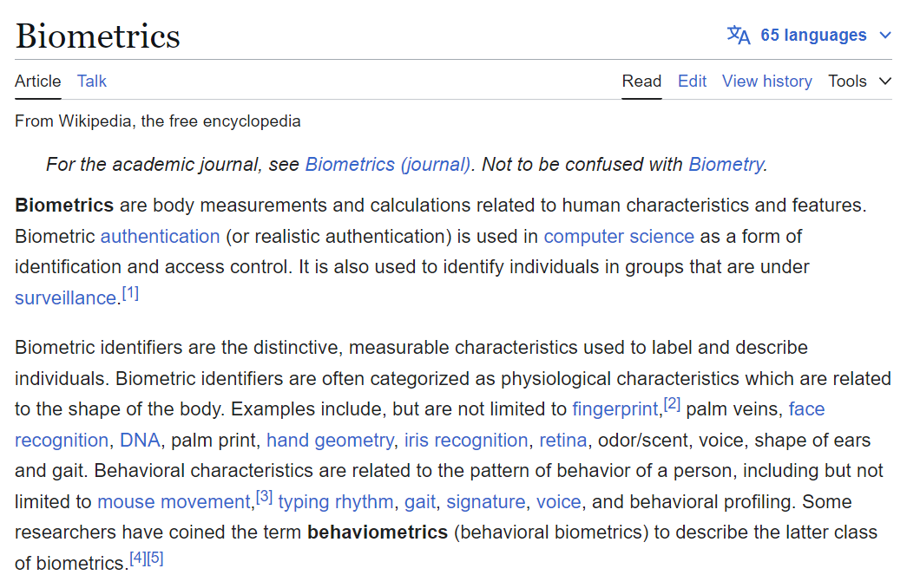907x588 pixels.
Task: Switch to the Talk tab
Action: (x=92, y=82)
